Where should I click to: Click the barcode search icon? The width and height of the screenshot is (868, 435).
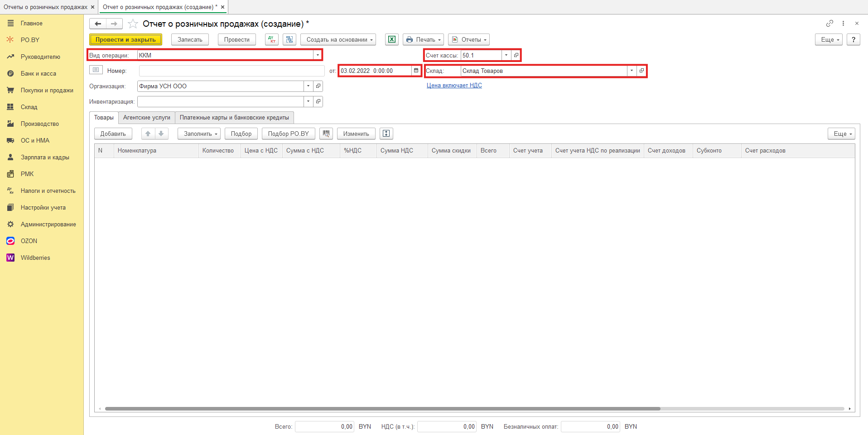tap(326, 134)
